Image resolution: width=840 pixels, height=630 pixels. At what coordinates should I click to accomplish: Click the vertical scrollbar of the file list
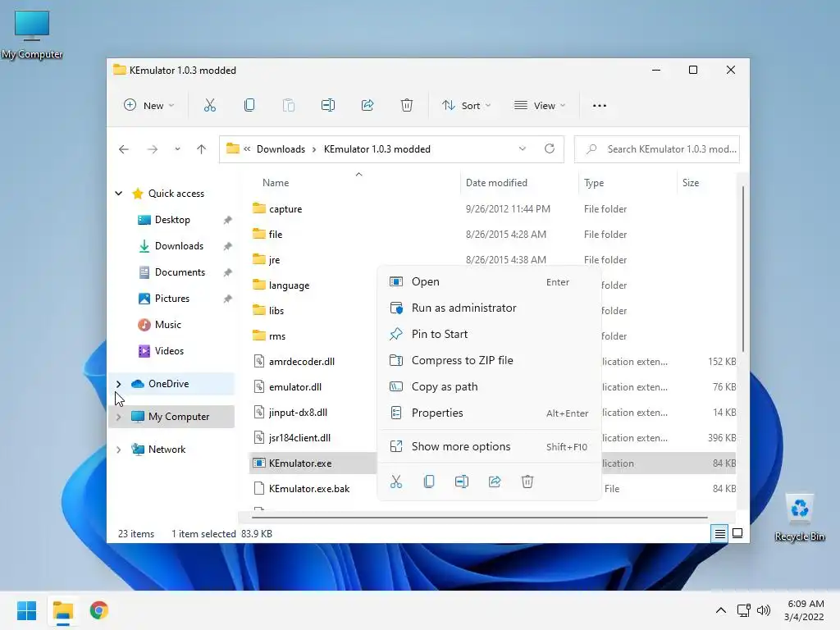742,269
